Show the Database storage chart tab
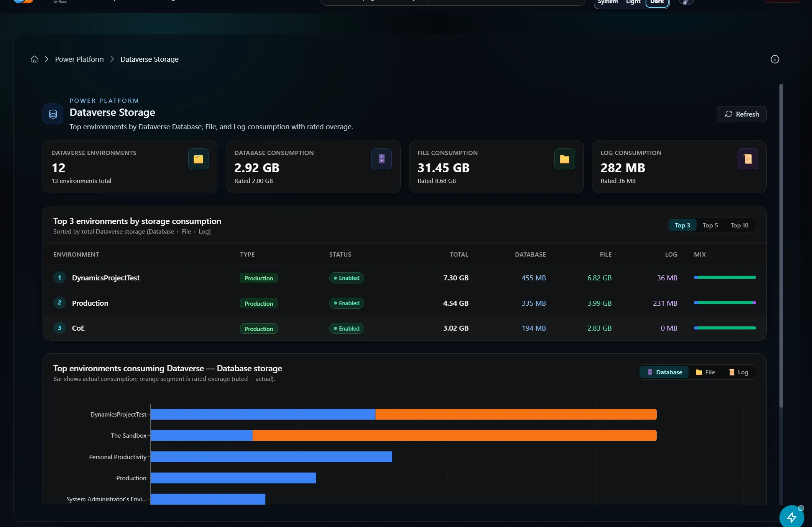The height and width of the screenshot is (527, 812). pyautogui.click(x=664, y=372)
